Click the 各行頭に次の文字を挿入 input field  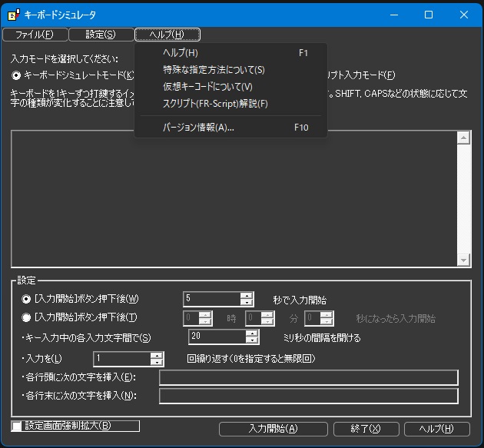(308, 377)
